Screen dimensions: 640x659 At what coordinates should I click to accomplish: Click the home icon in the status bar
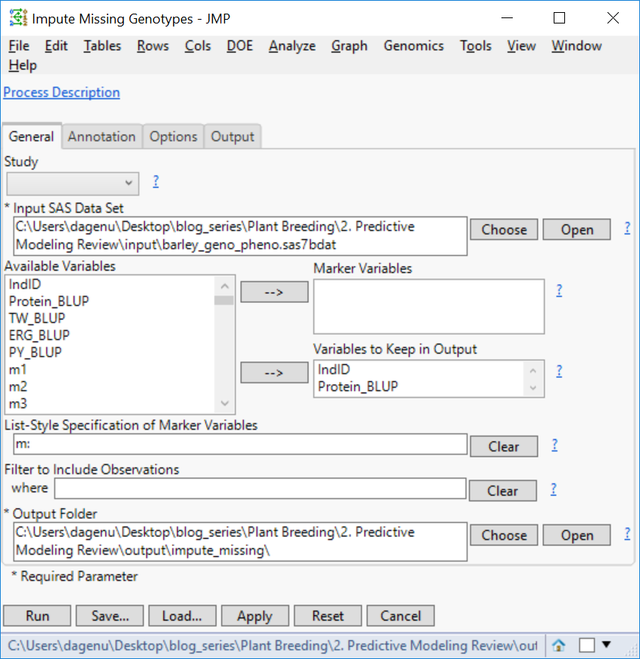(558, 645)
